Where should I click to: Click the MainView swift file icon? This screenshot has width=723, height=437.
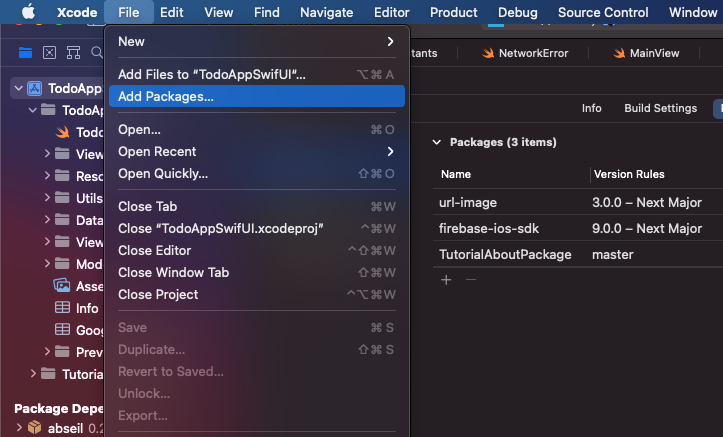click(619, 53)
